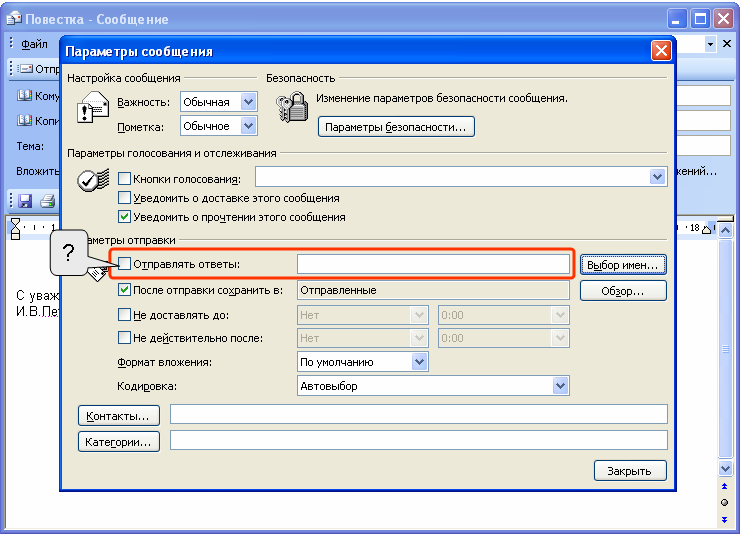Click the Категории button

pyautogui.click(x=119, y=442)
